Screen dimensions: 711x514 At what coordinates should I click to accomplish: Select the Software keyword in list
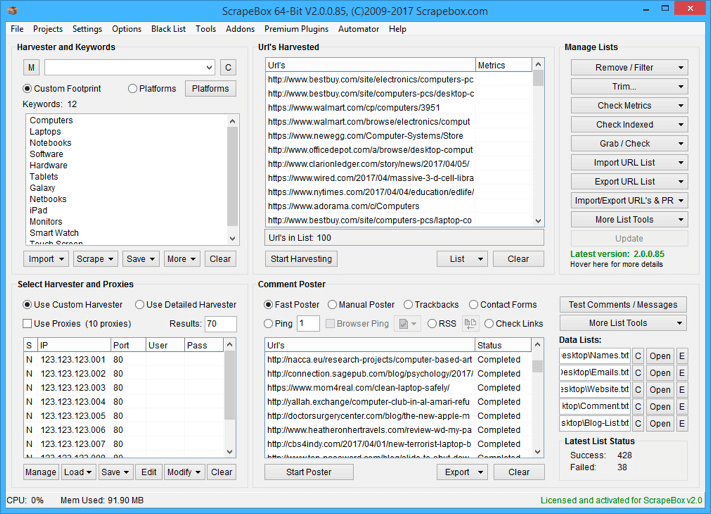[46, 154]
